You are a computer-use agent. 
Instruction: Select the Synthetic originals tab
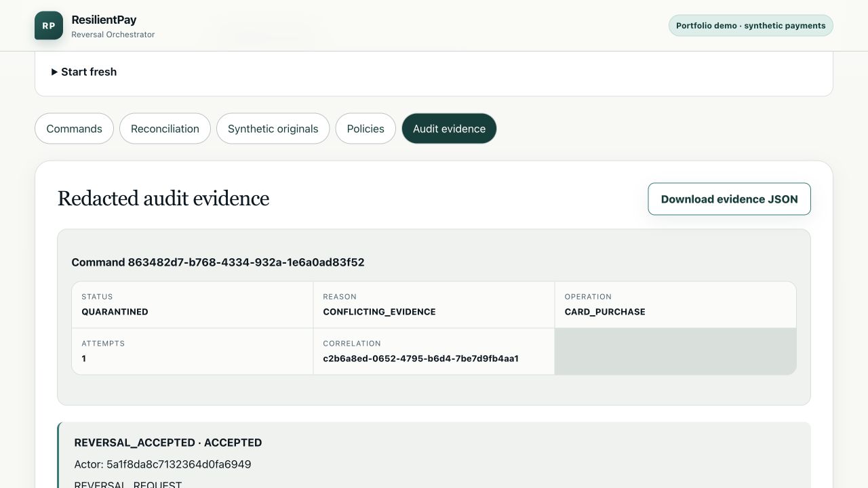pos(273,129)
